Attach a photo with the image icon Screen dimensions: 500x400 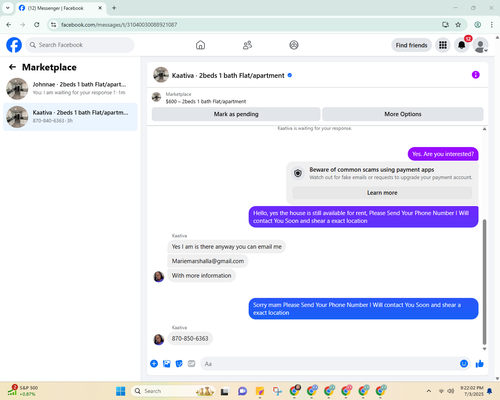coord(167,364)
